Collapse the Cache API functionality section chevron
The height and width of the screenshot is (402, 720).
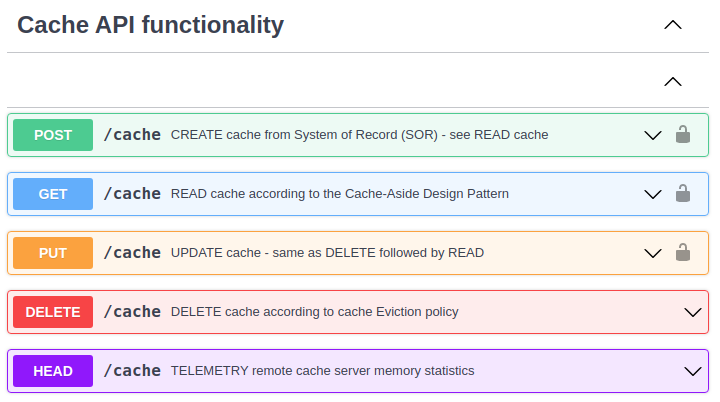[673, 25]
